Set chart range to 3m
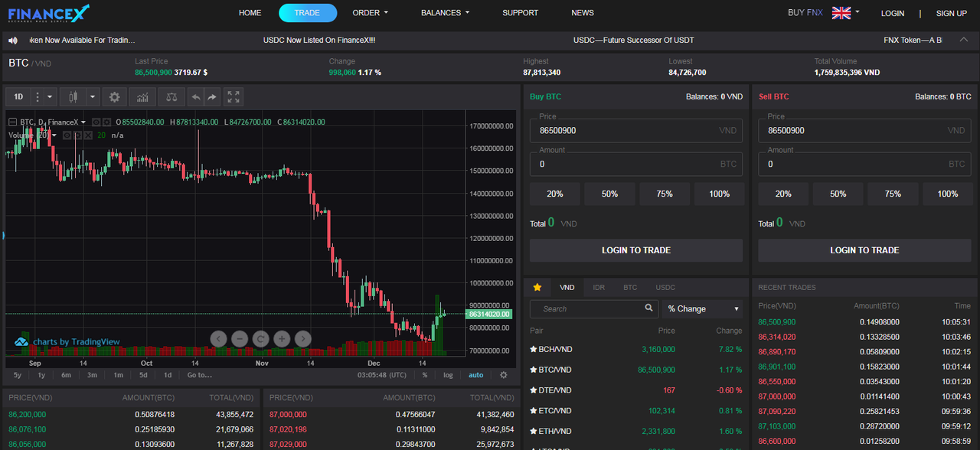The height and width of the screenshot is (450, 980). click(x=92, y=375)
